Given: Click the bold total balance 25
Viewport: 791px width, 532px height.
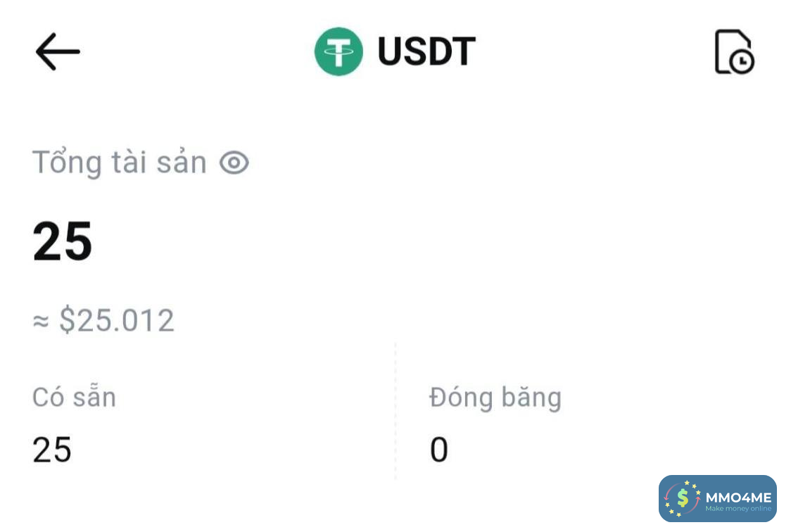Looking at the screenshot, I should [x=63, y=242].
